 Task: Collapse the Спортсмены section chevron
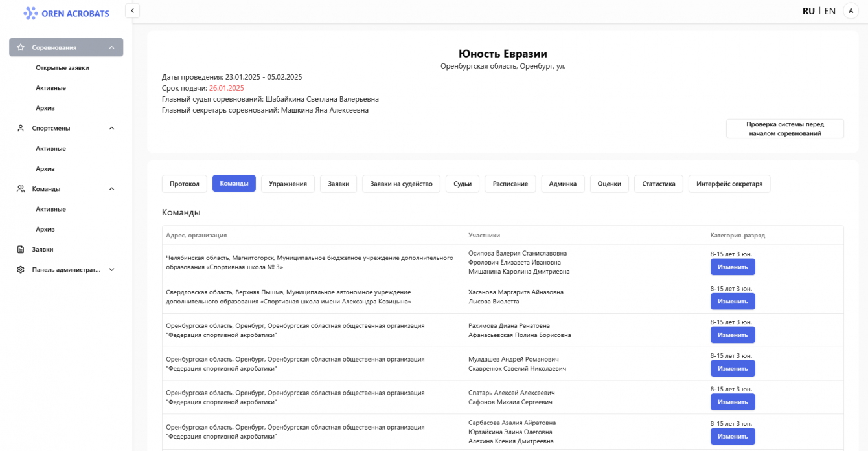(111, 128)
